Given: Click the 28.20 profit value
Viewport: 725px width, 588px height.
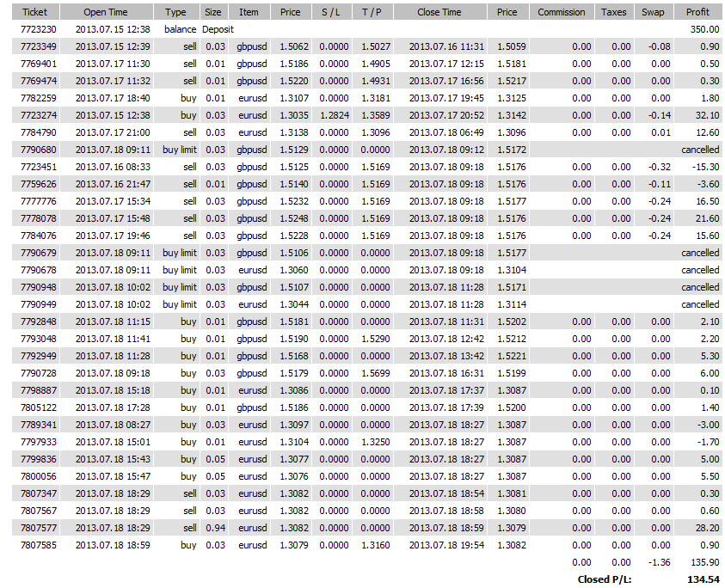Looking at the screenshot, I should point(708,528).
